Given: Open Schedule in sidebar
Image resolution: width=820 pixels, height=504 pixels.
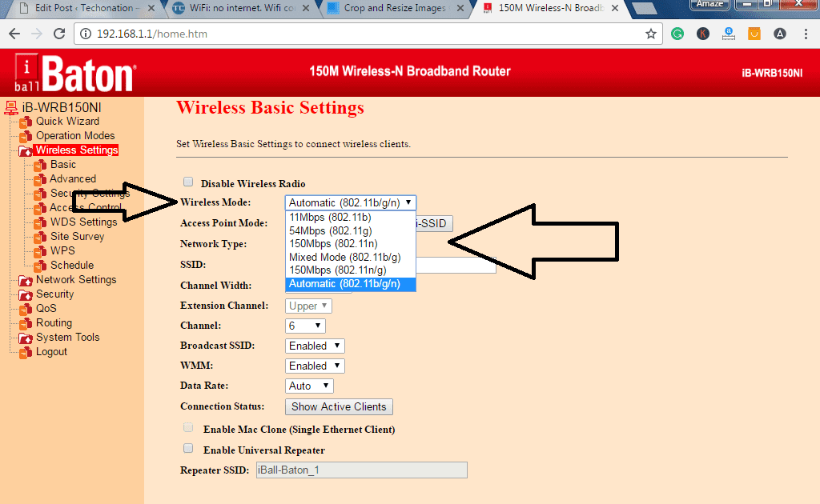Looking at the screenshot, I should tap(72, 266).
